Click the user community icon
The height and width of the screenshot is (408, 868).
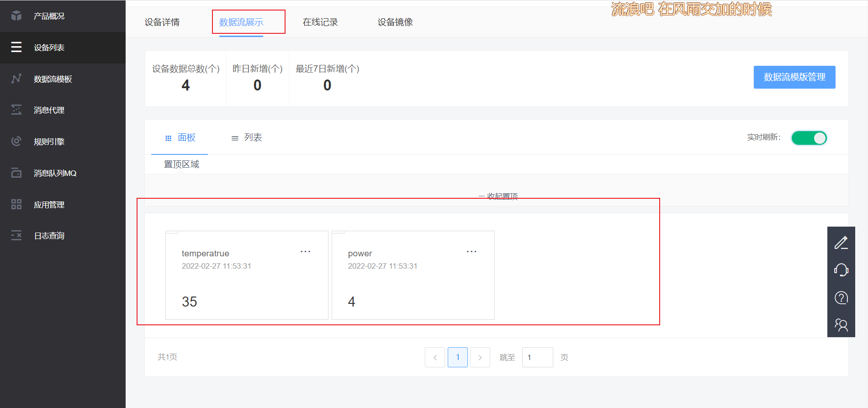click(841, 325)
